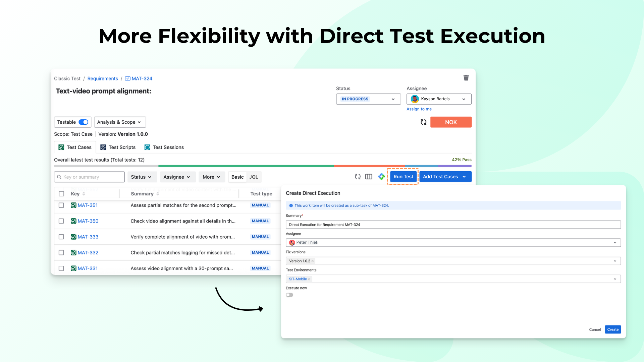644x362 pixels.
Task: Switch to Test Cases tab
Action: (x=75, y=147)
